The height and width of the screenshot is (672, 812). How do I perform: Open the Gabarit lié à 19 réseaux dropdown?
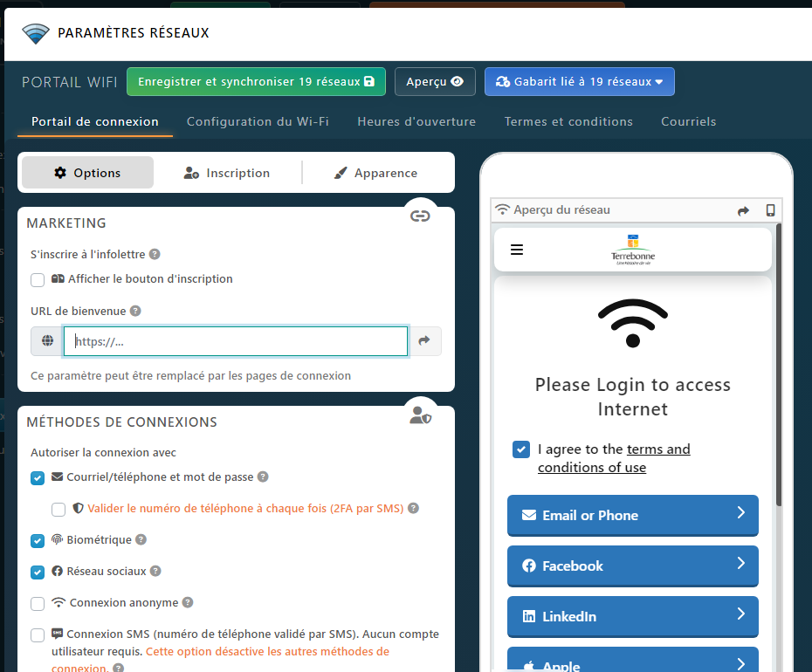pyautogui.click(x=579, y=82)
